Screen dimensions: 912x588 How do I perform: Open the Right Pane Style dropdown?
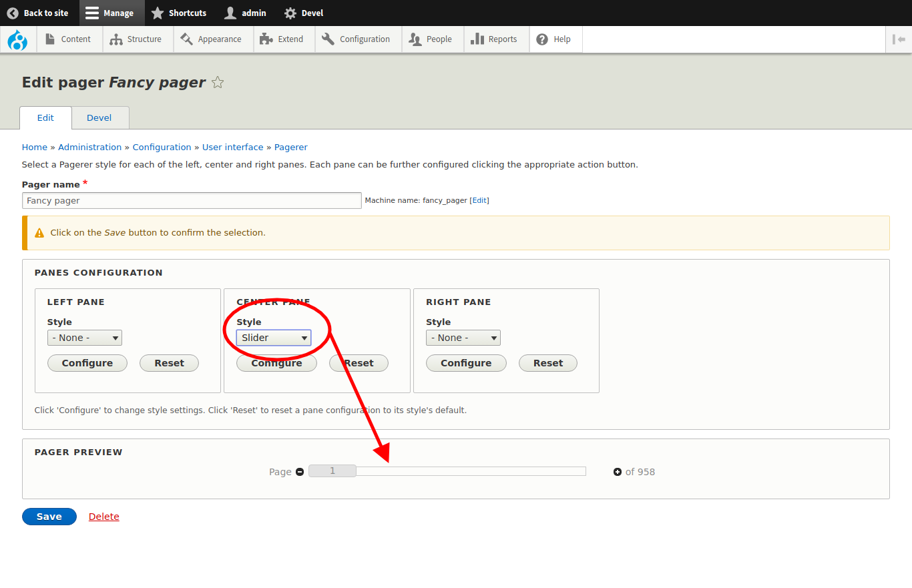463,338
